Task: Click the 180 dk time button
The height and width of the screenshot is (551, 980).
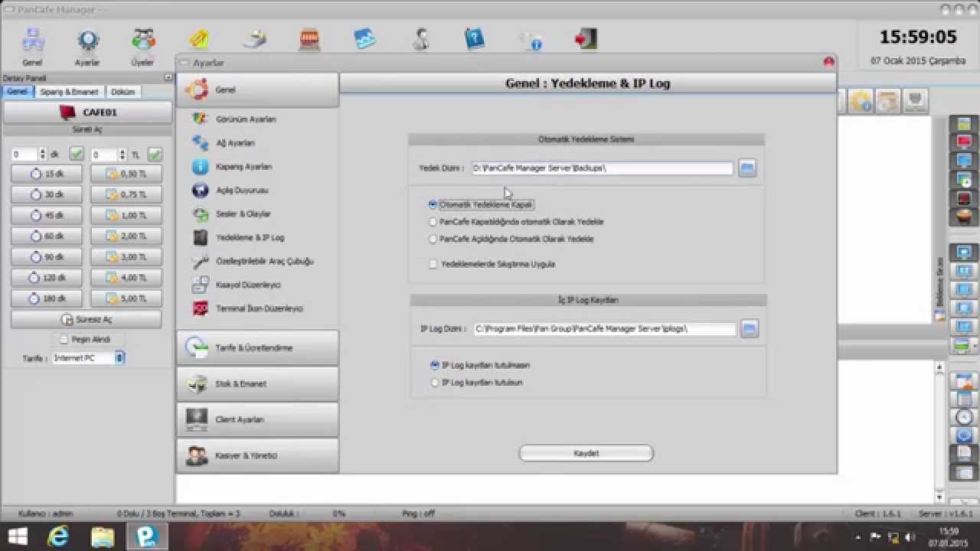Action: (46, 298)
